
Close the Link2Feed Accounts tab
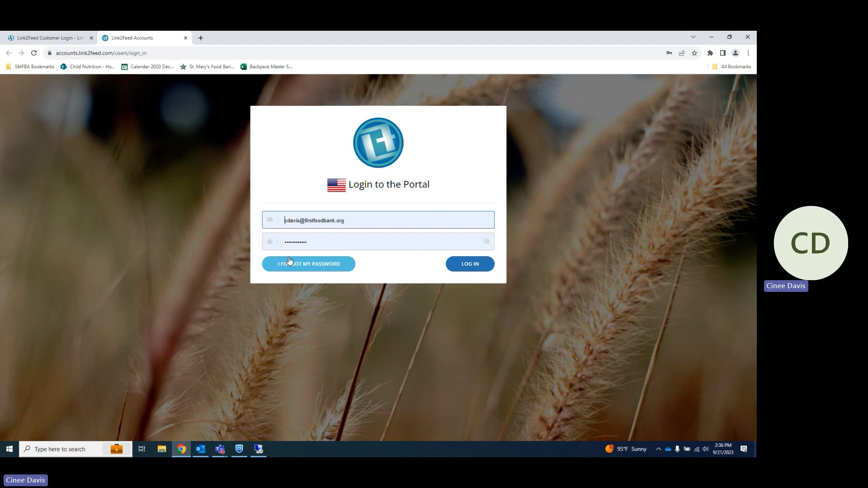(185, 38)
